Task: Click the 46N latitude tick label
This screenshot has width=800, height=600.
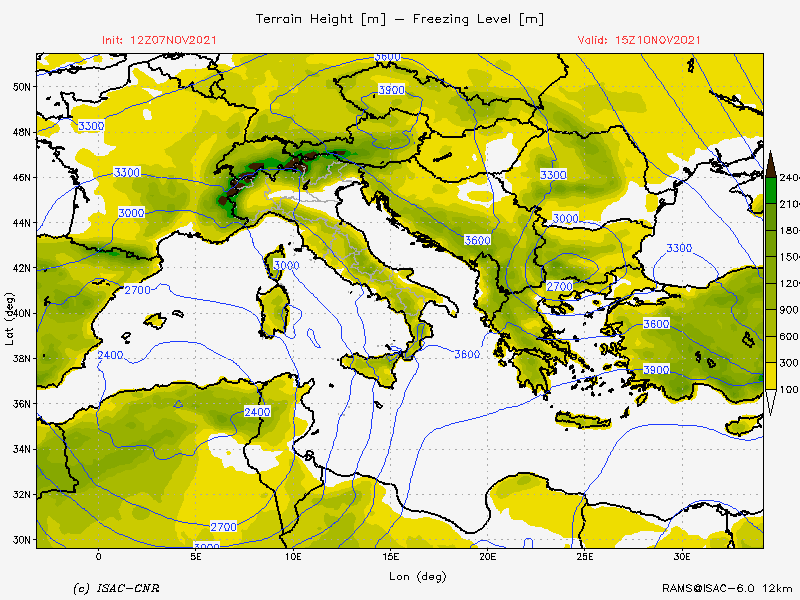Action: (x=21, y=178)
